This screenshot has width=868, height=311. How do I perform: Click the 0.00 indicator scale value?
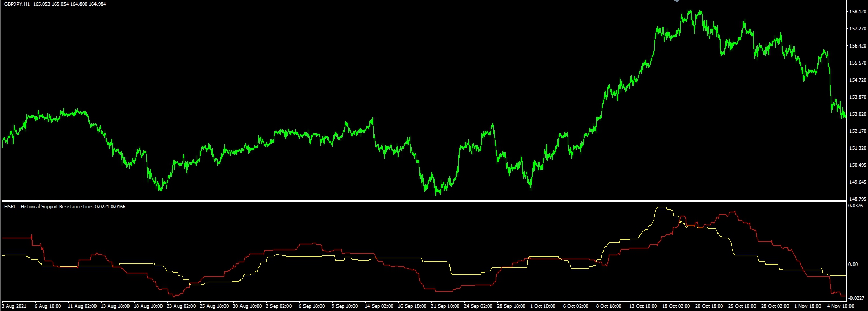tap(854, 265)
